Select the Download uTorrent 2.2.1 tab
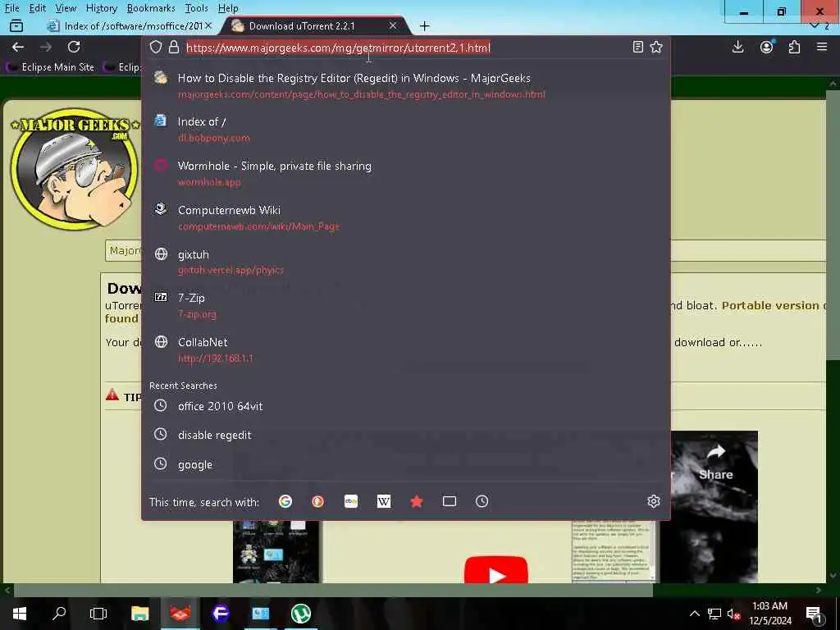The image size is (840, 630). tap(316, 25)
